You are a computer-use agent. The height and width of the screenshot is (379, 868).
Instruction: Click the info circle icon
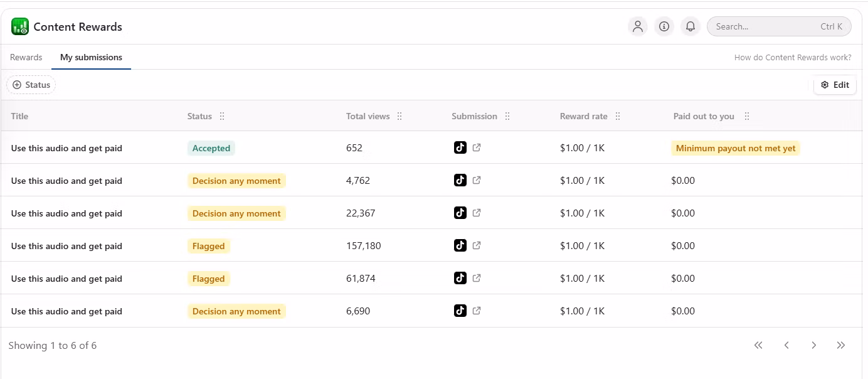(664, 26)
